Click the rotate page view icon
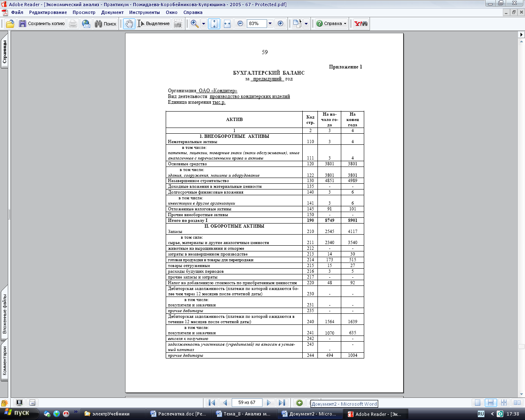This screenshot has width=525, height=420. 297,24
